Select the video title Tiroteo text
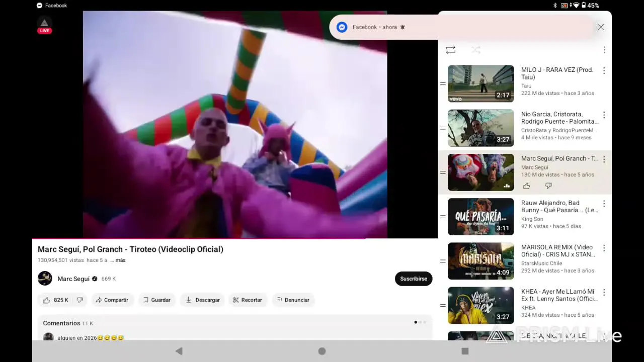This screenshot has width=644, height=362. pyautogui.click(x=130, y=249)
